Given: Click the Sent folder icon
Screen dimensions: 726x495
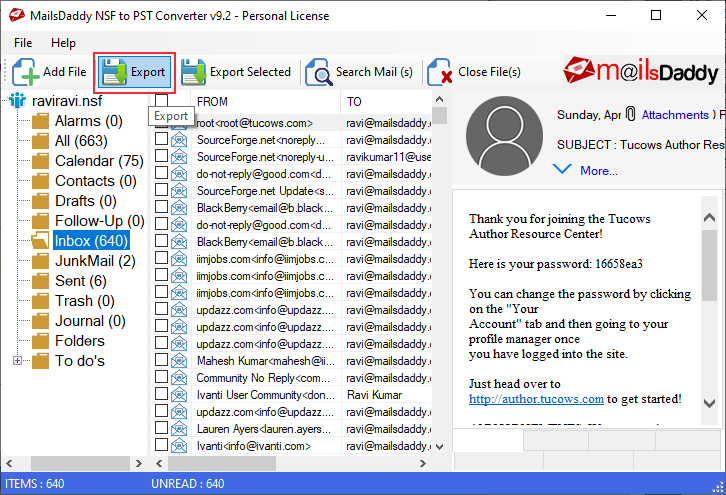Looking at the screenshot, I should tap(40, 281).
